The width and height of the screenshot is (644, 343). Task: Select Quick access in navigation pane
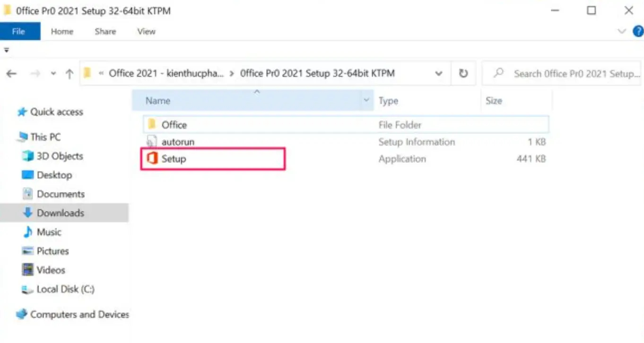pyautogui.click(x=57, y=112)
